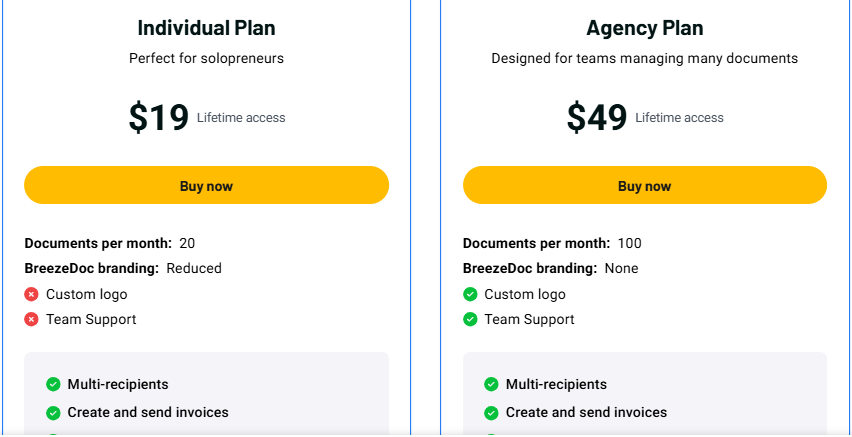852x437 pixels.
Task: Click BreezeDoc branding Reduced value
Action: [x=194, y=269]
